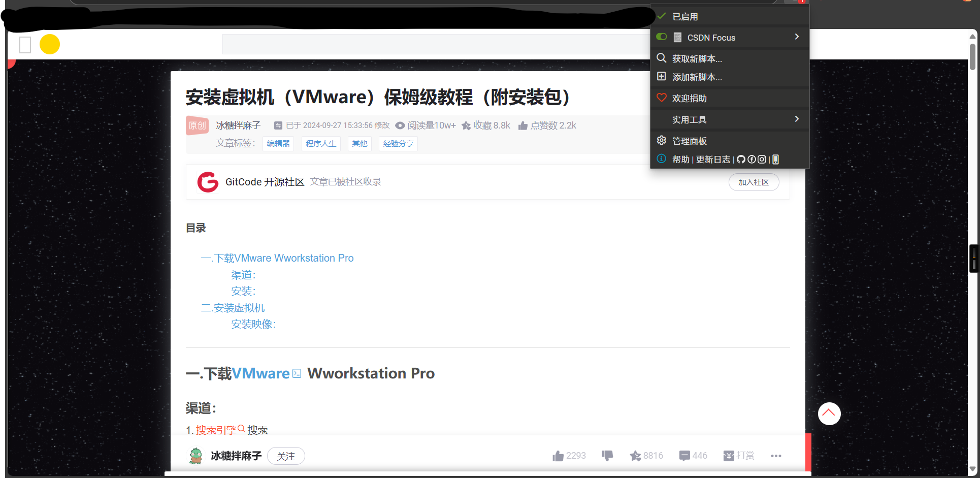This screenshot has width=980, height=478.
Task: Open 实用工具 in the script menu
Action: 730,119
